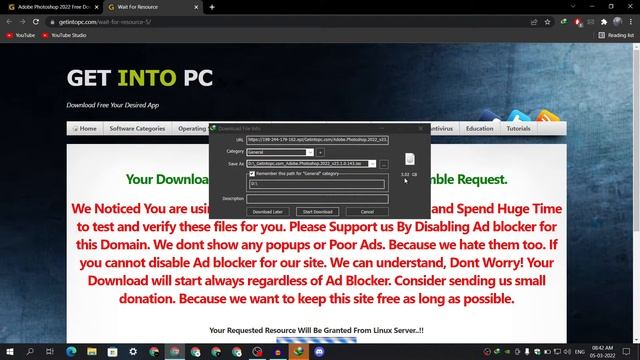
Task: Go back in browser history
Action: (9, 22)
